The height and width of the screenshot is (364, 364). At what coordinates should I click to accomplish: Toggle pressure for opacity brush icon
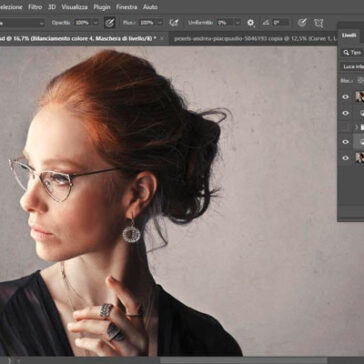click(109, 23)
